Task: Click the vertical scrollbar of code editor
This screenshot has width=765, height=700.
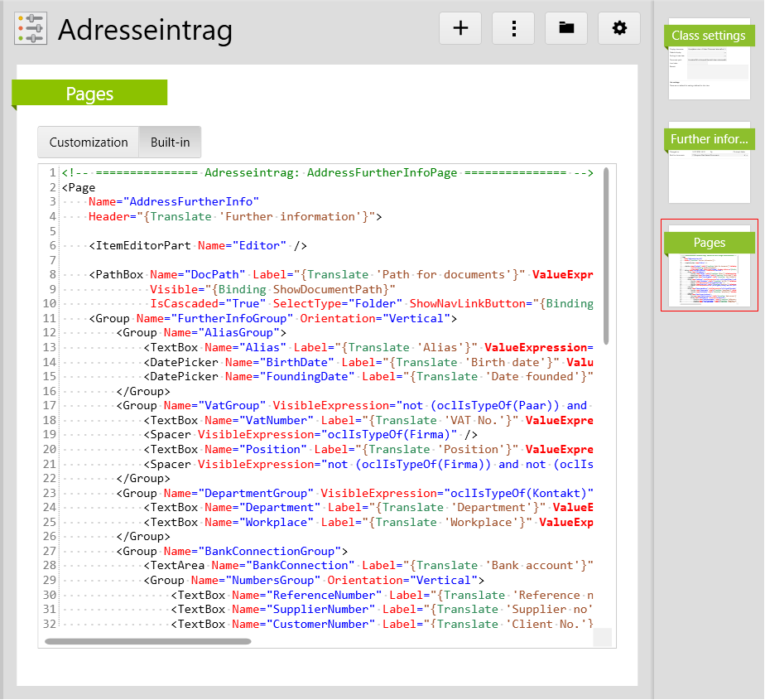Action: (x=606, y=255)
